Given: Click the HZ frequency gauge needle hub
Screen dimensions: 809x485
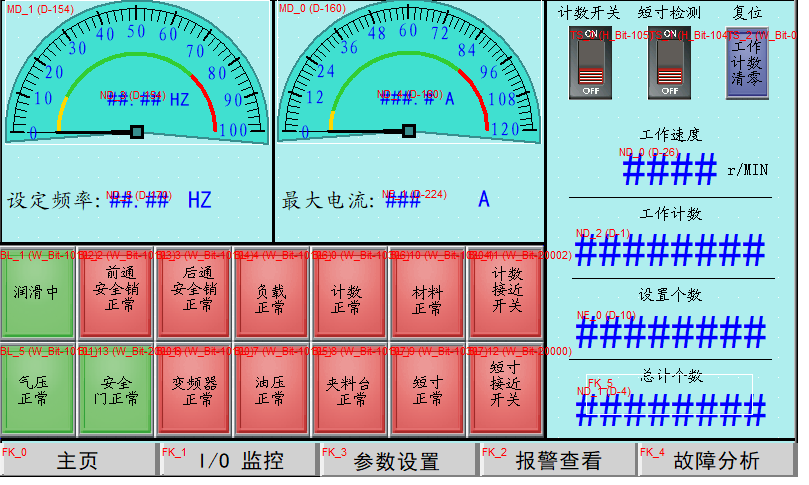Looking at the screenshot, I should 137,131.
